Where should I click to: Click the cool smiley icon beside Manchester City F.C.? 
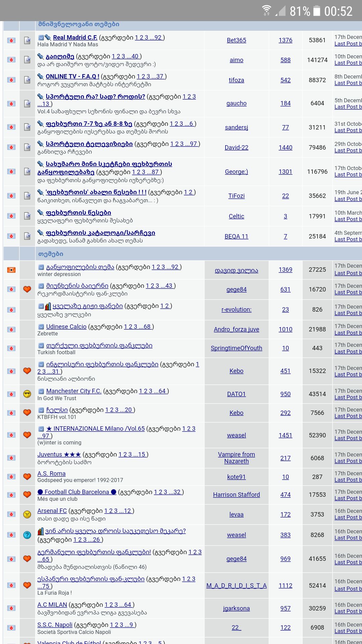pyautogui.click(x=27, y=394)
